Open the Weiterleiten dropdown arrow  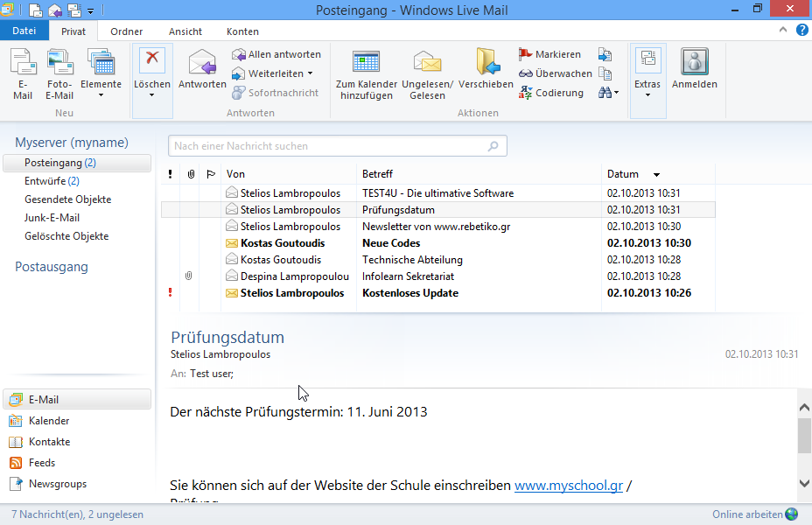pos(311,73)
